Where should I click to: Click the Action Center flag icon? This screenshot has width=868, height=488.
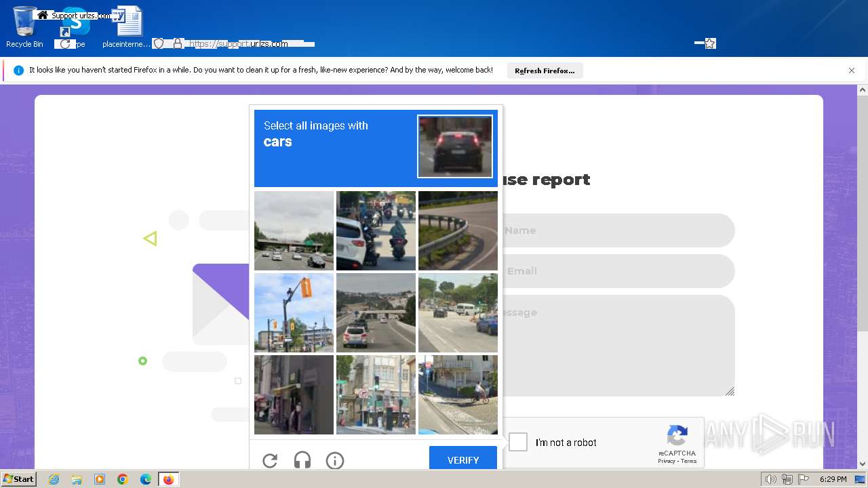pos(804,479)
